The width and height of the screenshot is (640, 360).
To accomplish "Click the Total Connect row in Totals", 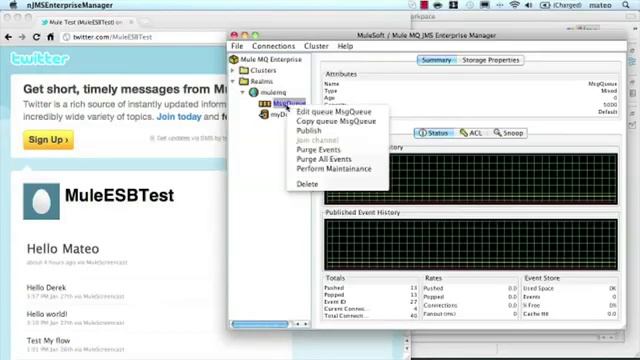I will [x=370, y=316].
